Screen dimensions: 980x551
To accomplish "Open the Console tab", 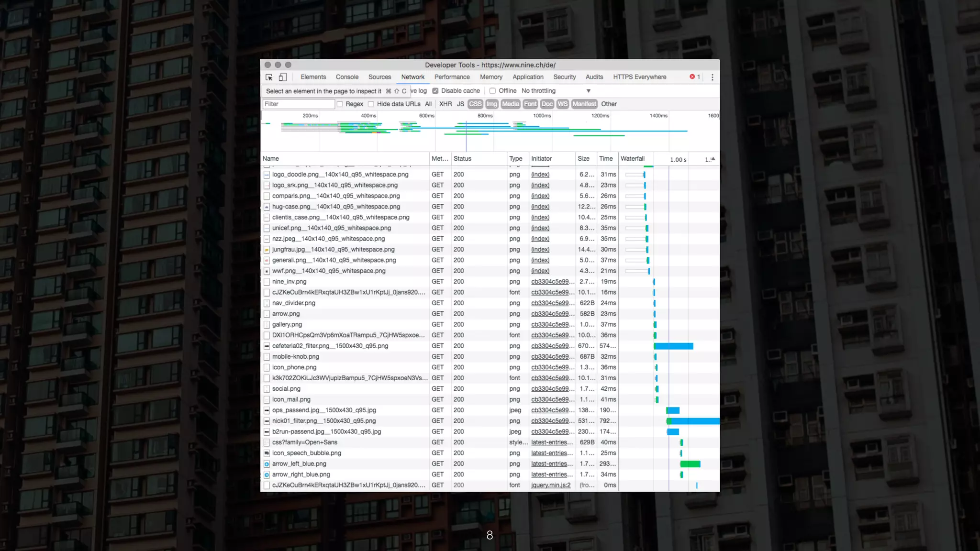I will tap(347, 77).
